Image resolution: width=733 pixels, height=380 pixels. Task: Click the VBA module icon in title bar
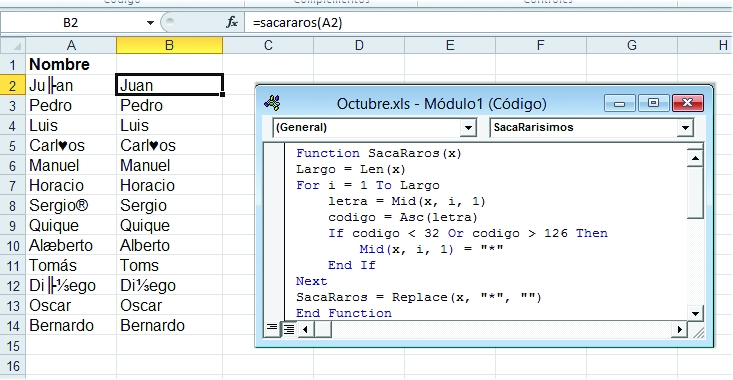pos(272,103)
